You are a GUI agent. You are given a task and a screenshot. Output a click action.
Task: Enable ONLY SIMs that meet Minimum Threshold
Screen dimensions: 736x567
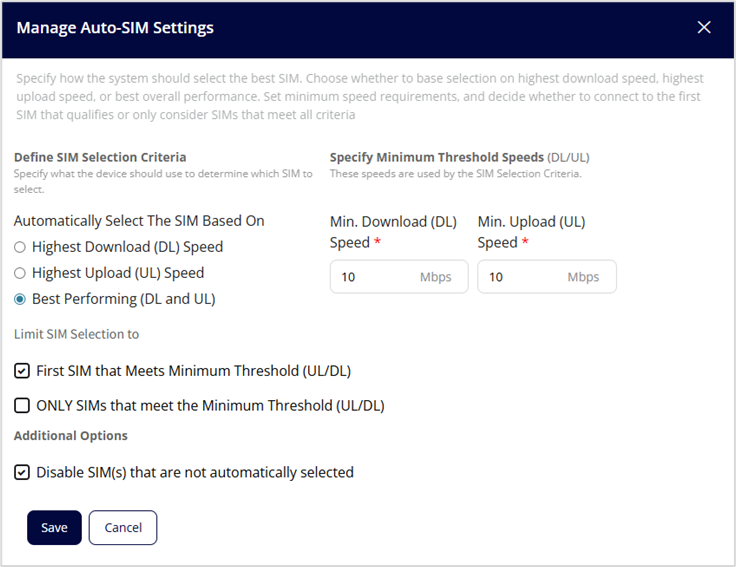tap(22, 406)
